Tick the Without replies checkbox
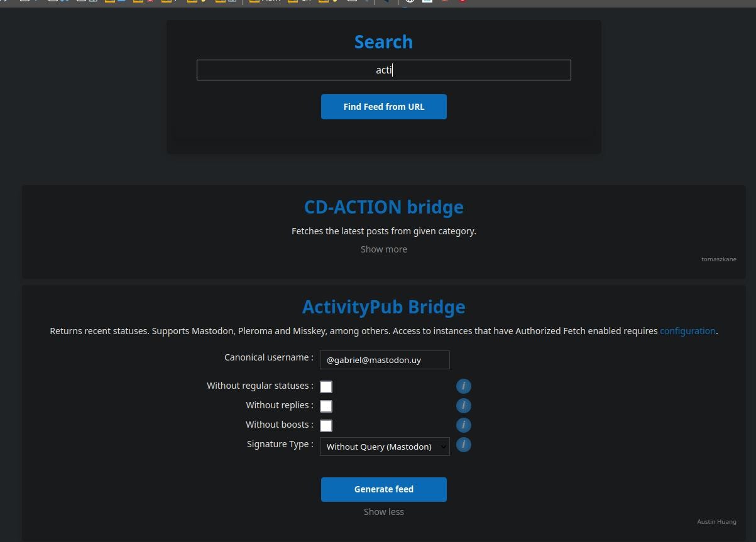 coord(326,406)
